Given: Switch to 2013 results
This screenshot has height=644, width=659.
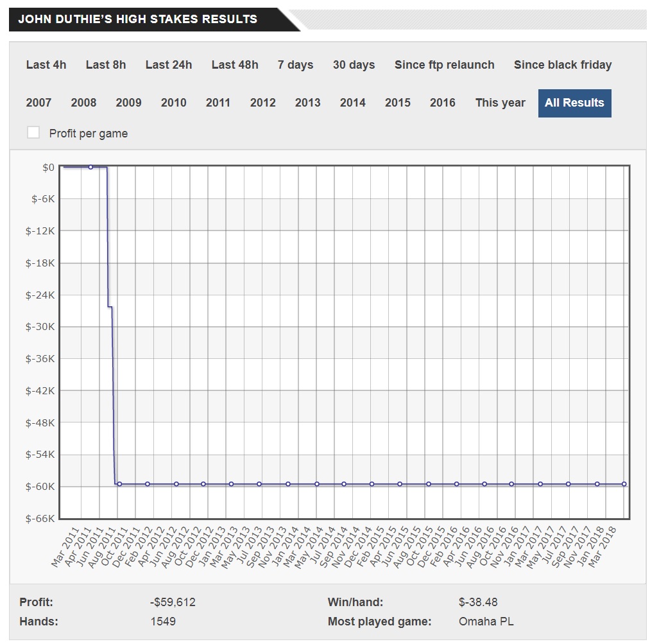Looking at the screenshot, I should pos(308,103).
